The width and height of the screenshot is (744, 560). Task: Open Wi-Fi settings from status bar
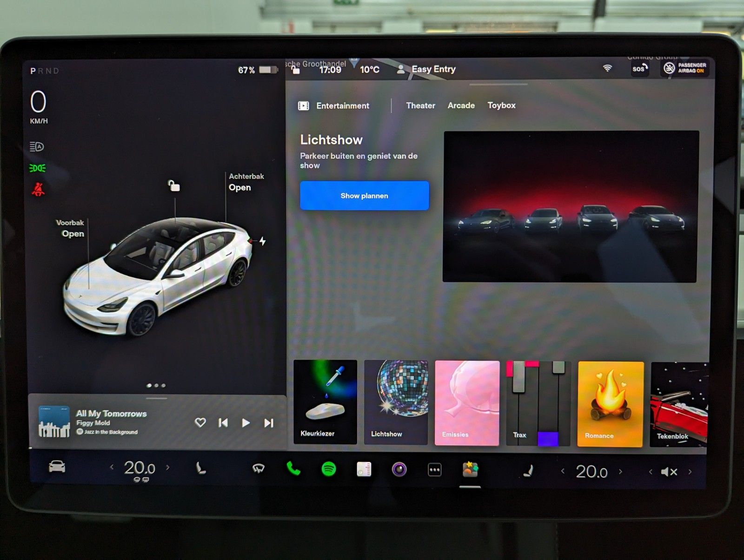(607, 68)
